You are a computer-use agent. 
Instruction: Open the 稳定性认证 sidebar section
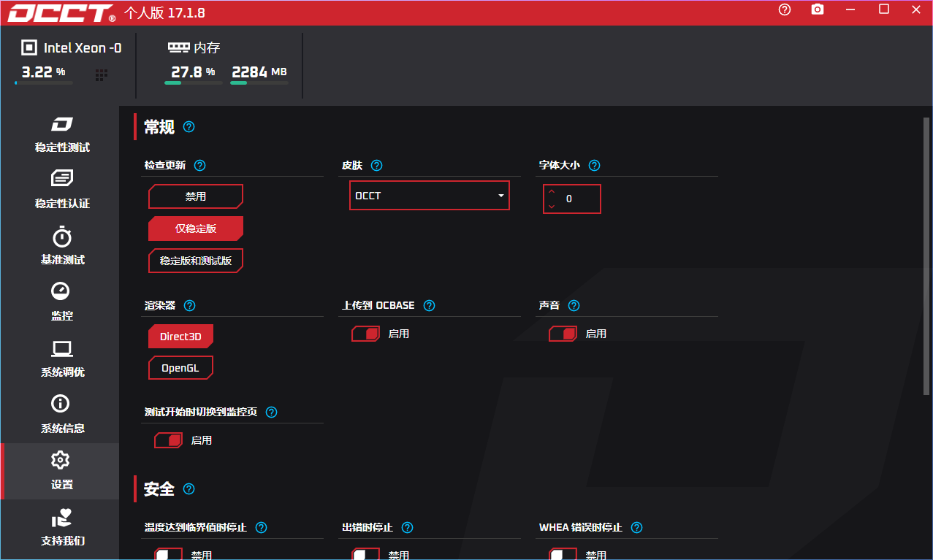pyautogui.click(x=62, y=191)
